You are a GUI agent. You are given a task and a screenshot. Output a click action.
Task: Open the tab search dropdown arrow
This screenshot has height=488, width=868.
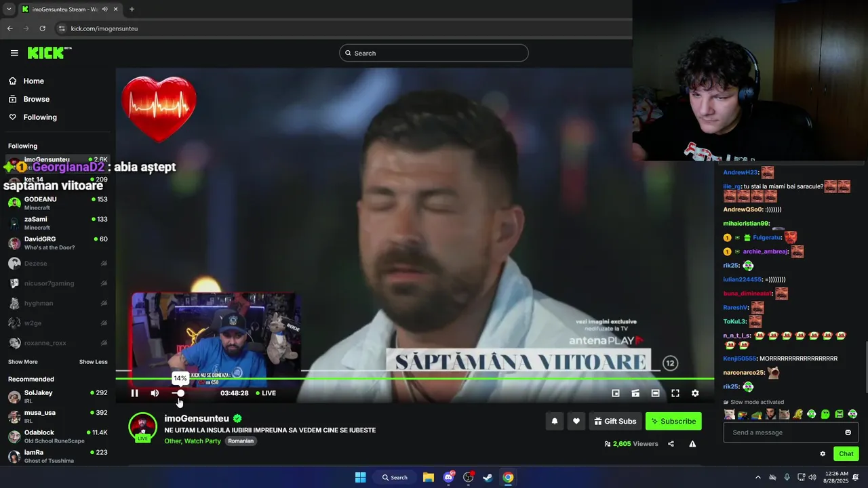pyautogui.click(x=8, y=9)
